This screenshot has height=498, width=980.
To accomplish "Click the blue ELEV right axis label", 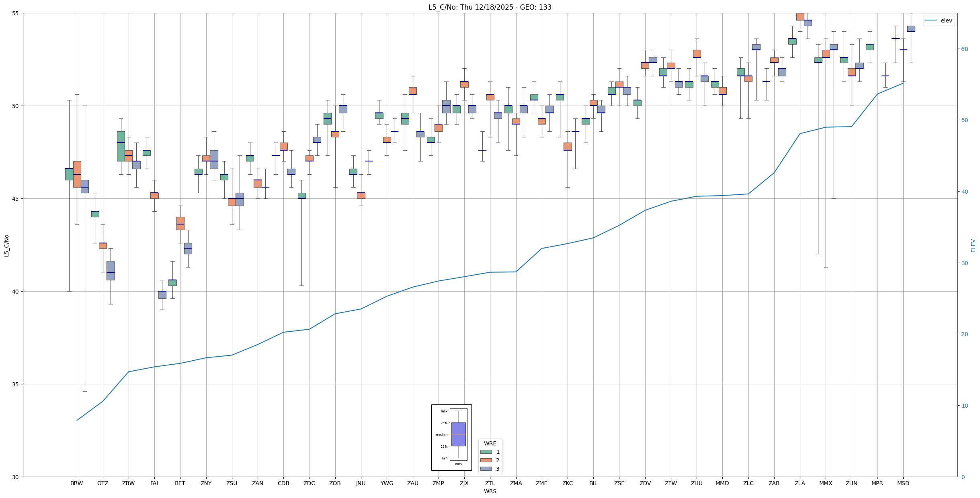I will coord(973,245).
